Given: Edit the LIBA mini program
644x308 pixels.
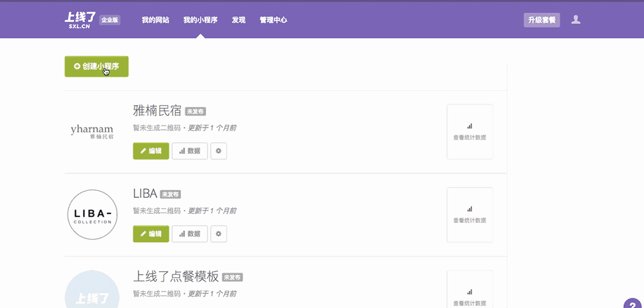Looking at the screenshot, I should pyautogui.click(x=151, y=234).
